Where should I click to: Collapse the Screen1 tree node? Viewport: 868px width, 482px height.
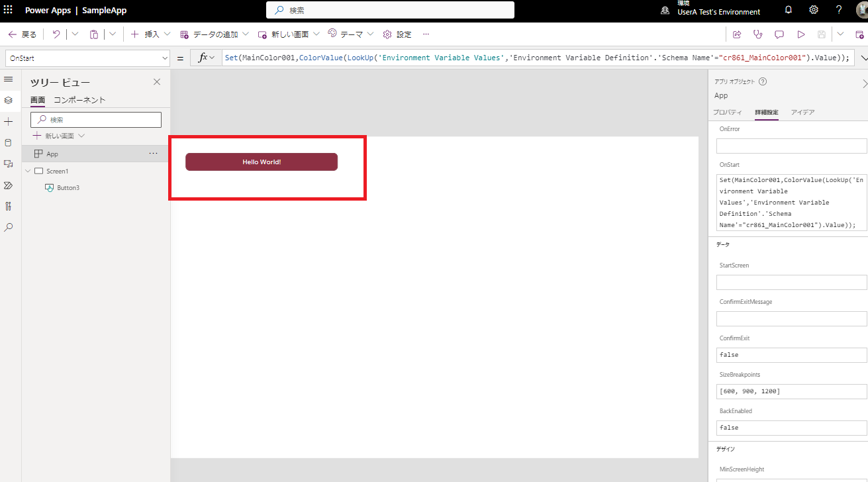28,171
